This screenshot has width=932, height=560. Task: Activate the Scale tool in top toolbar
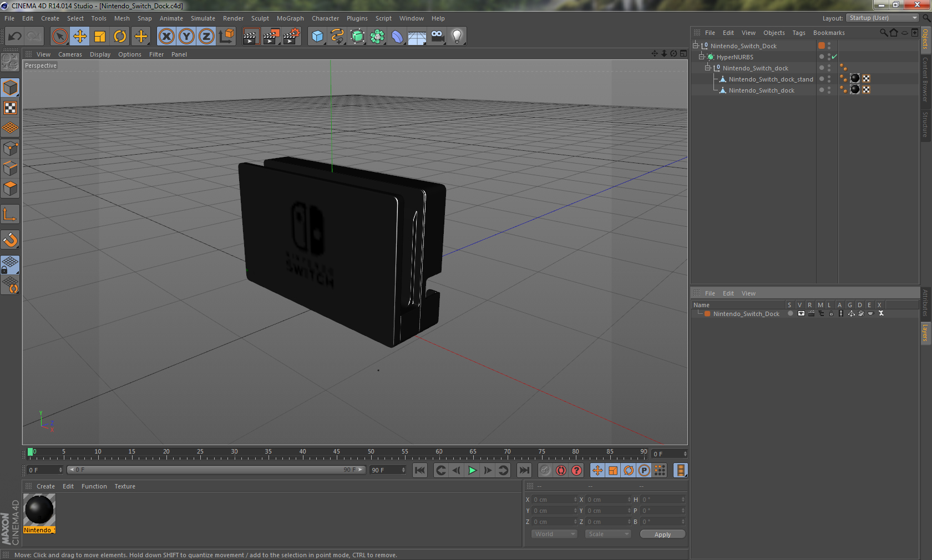[x=100, y=37]
